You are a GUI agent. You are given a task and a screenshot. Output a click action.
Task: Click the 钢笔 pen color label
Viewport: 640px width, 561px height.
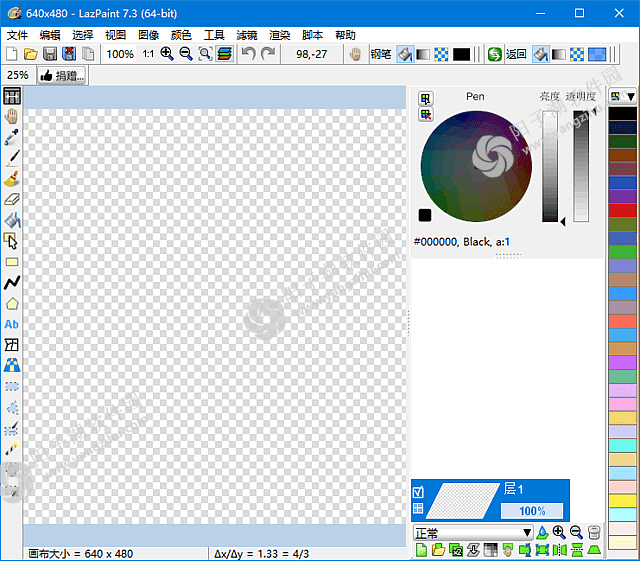381,54
